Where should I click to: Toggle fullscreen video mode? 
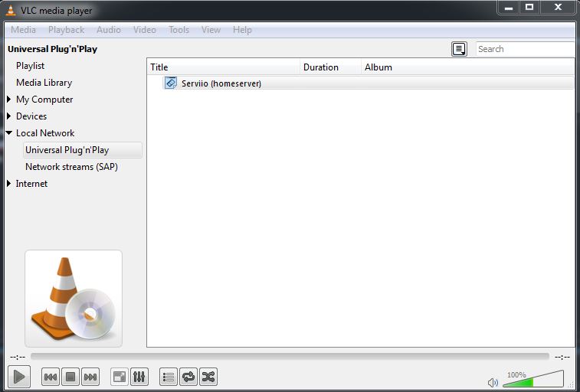pyautogui.click(x=119, y=377)
